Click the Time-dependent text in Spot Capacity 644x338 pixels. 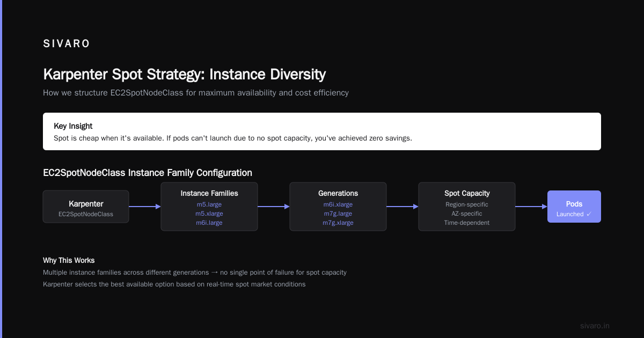click(467, 223)
